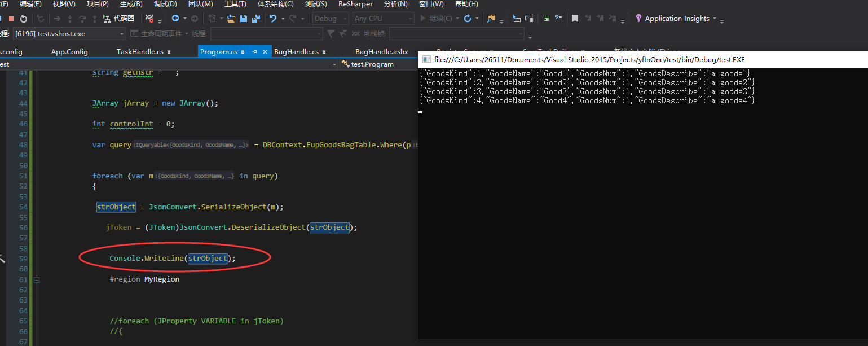Open undo history dropdown arrow
868x346 pixels.
tap(283, 19)
